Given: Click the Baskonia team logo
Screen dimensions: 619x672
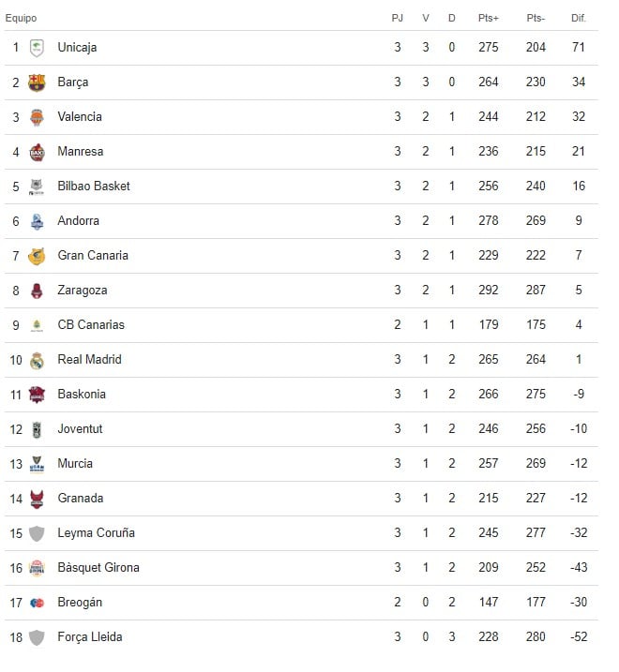Looking at the screenshot, I should pos(37,395).
